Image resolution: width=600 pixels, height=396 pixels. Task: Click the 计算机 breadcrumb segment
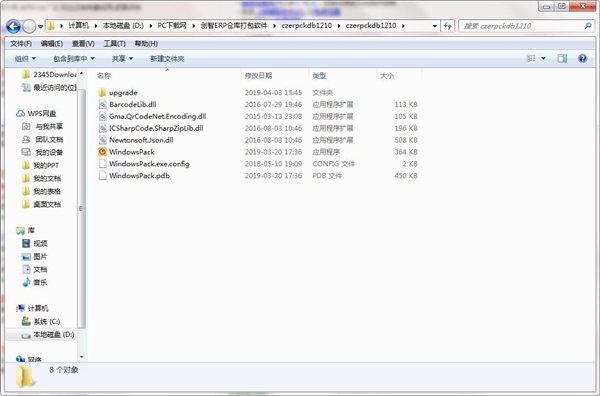coord(78,26)
